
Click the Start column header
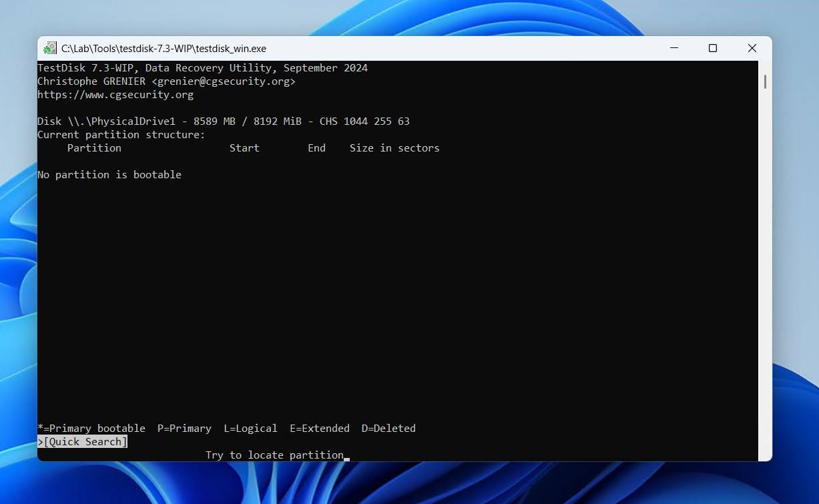coord(244,148)
